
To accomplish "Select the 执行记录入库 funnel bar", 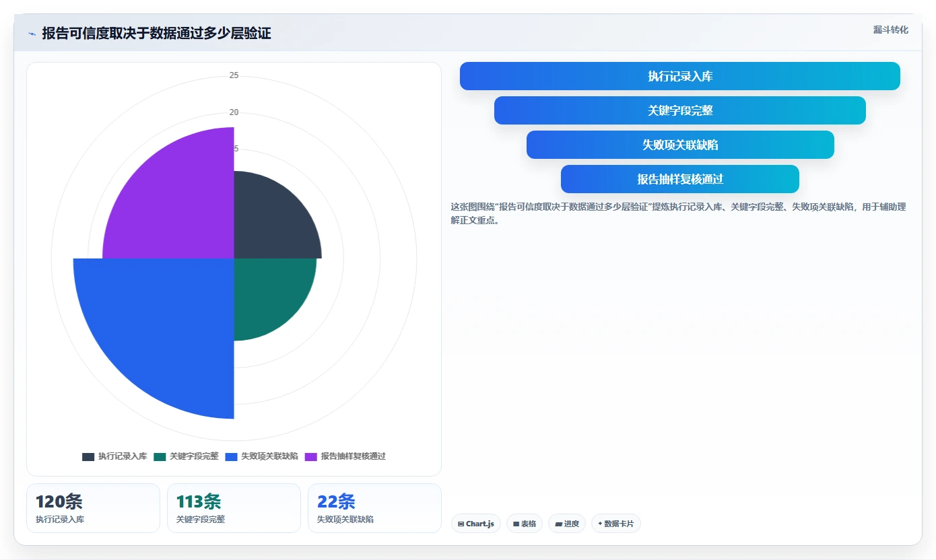I will tap(679, 76).
